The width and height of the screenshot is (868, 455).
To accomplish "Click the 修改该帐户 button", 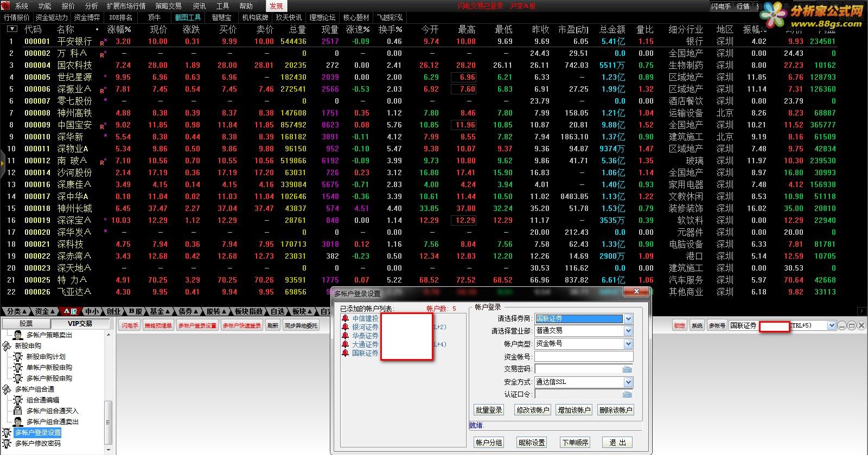I will pyautogui.click(x=533, y=410).
